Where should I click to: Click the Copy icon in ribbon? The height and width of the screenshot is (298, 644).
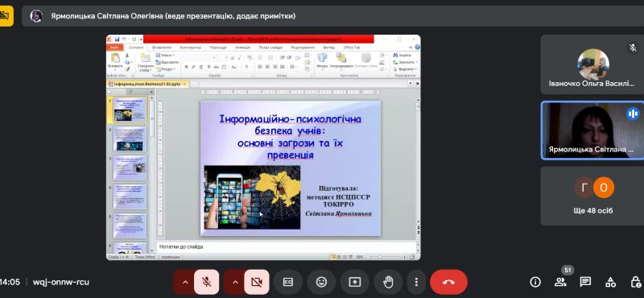point(127,62)
